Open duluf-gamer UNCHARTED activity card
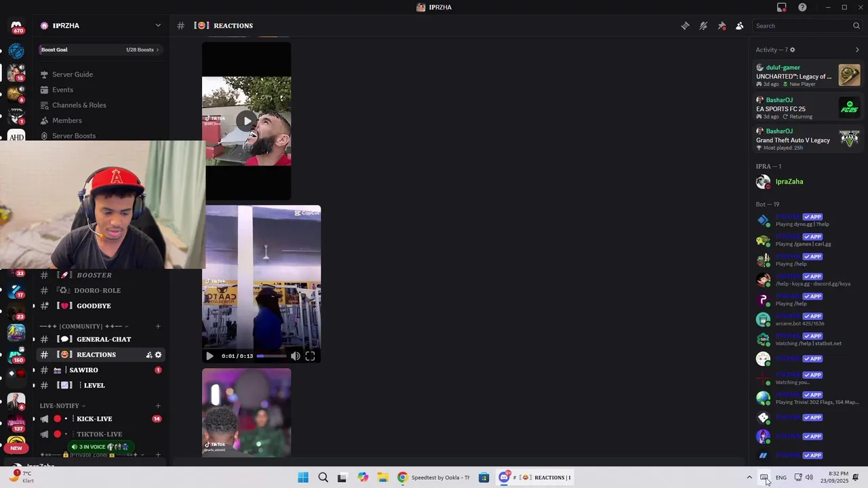 (808, 75)
